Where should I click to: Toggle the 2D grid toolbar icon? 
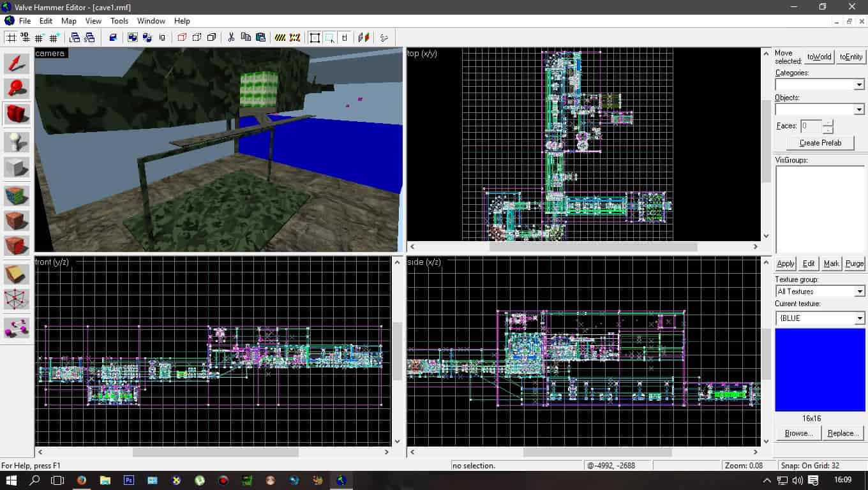pos(11,38)
